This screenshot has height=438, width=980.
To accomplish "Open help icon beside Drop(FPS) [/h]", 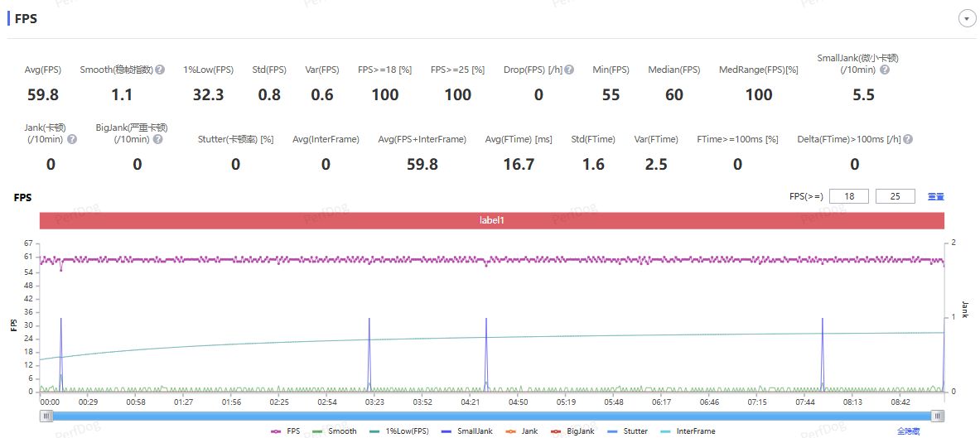I will coord(569,70).
